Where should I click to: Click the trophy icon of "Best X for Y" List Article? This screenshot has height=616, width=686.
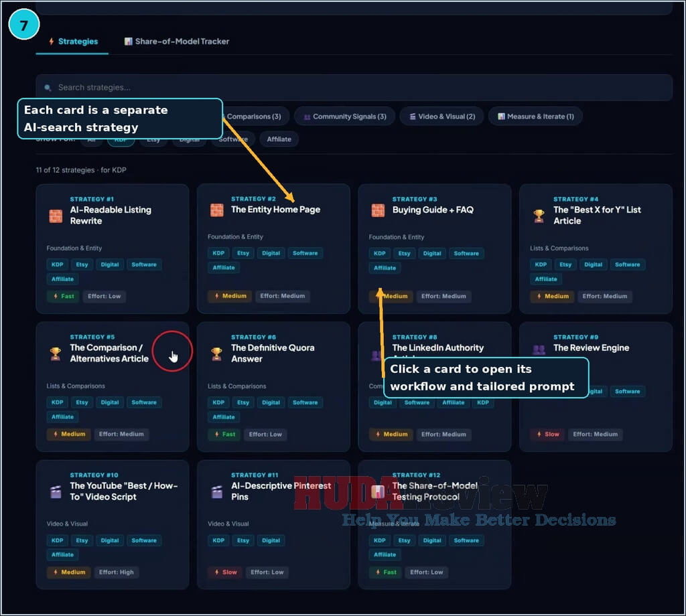coord(539,216)
